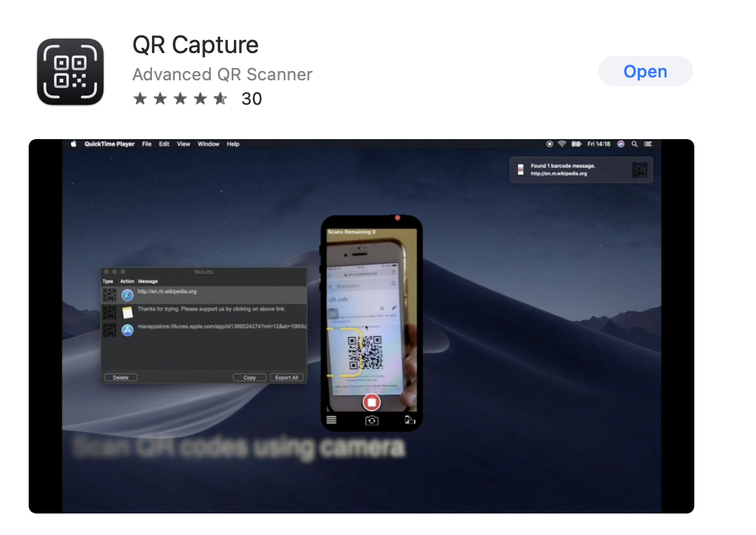The width and height of the screenshot is (756, 535).
Task: Open the Window menu
Action: click(208, 144)
